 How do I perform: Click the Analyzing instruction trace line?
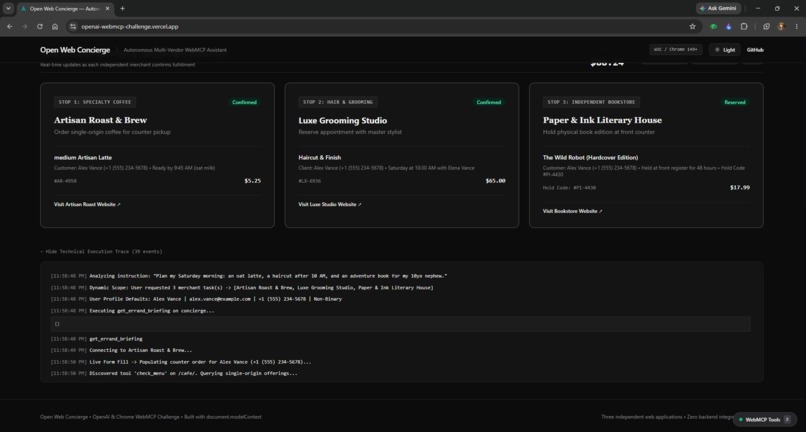pyautogui.click(x=249, y=276)
